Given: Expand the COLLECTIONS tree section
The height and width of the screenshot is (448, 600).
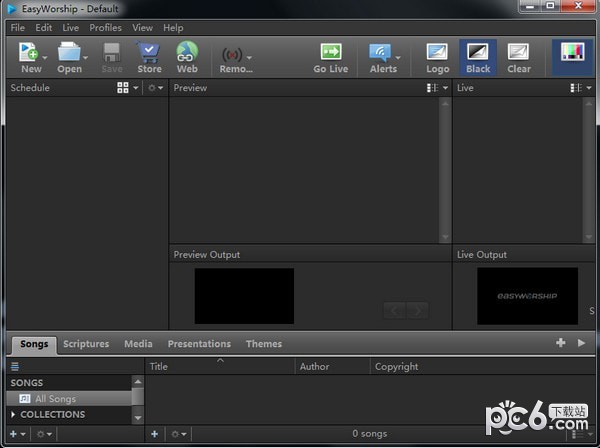Looking at the screenshot, I should click(13, 415).
